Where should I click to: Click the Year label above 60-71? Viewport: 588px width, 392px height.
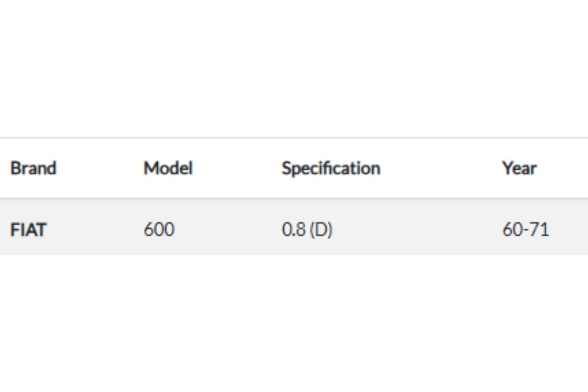(x=519, y=168)
